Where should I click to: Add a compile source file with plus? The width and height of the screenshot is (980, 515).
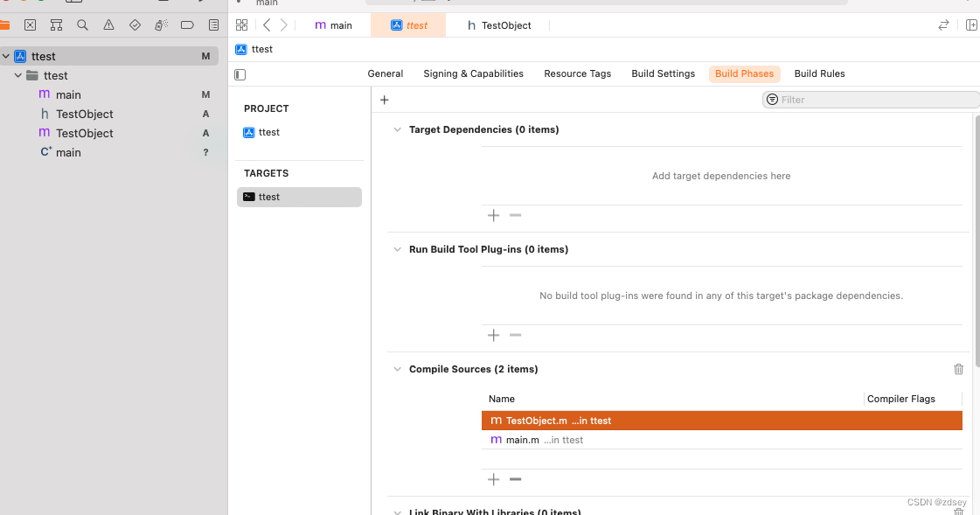[x=494, y=479]
